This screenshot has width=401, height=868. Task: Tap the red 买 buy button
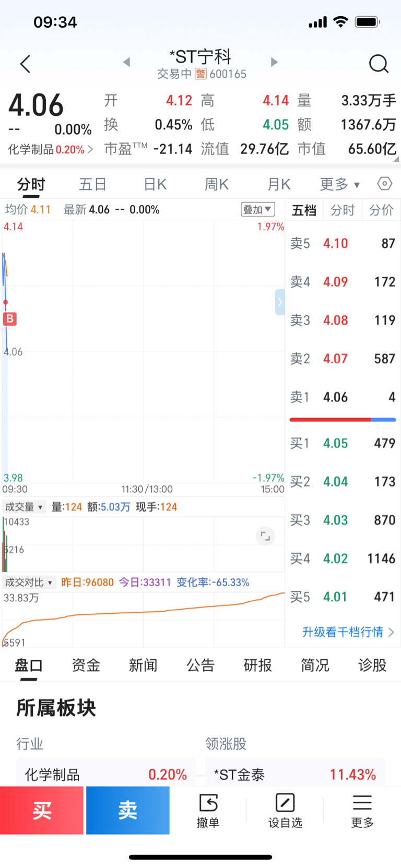tap(42, 810)
